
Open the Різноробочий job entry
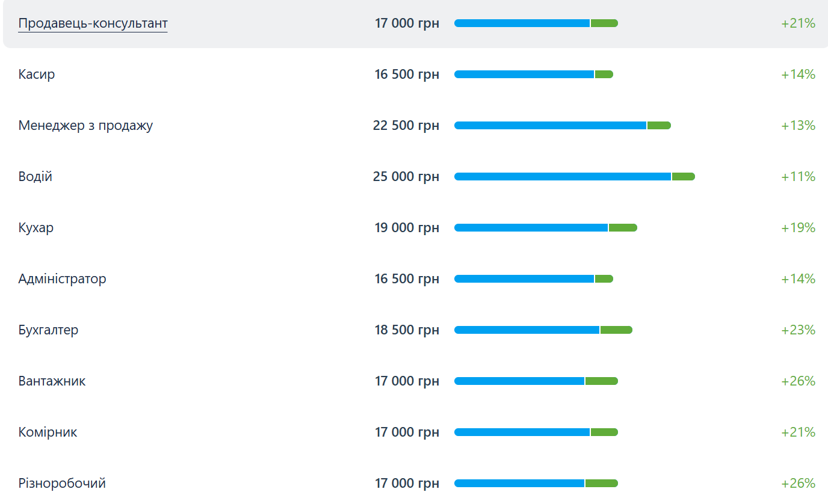[x=62, y=484]
